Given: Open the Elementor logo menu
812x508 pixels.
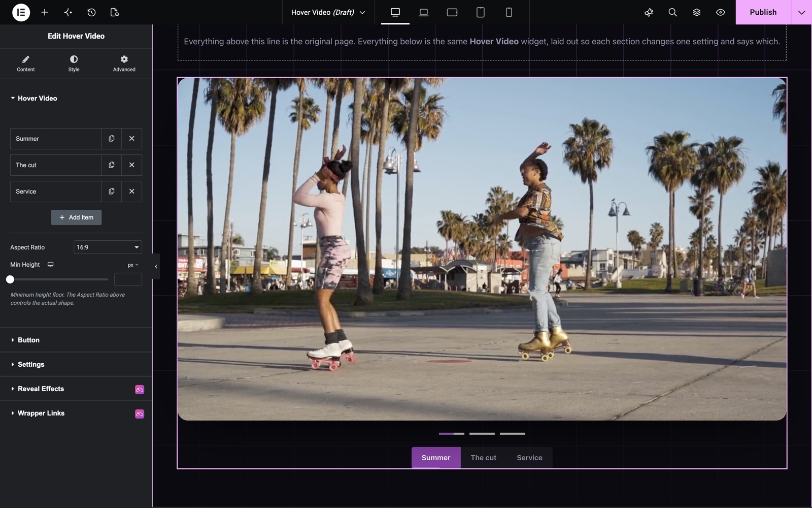Looking at the screenshot, I should 21,12.
